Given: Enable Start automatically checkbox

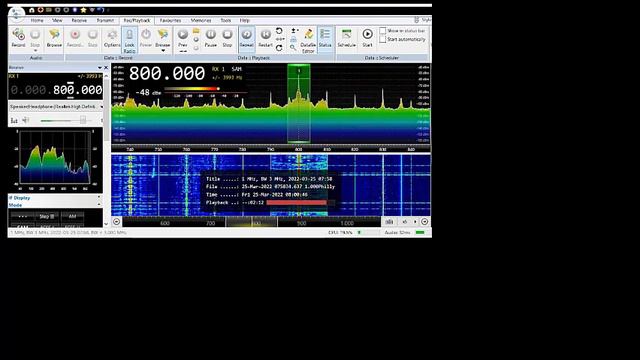Looking at the screenshot, I should click(382, 39).
